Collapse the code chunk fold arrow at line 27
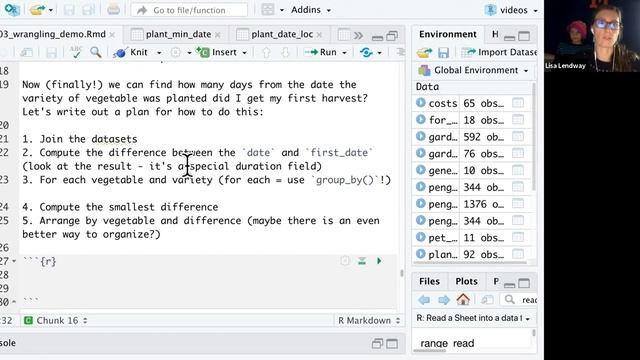 pos(14,261)
